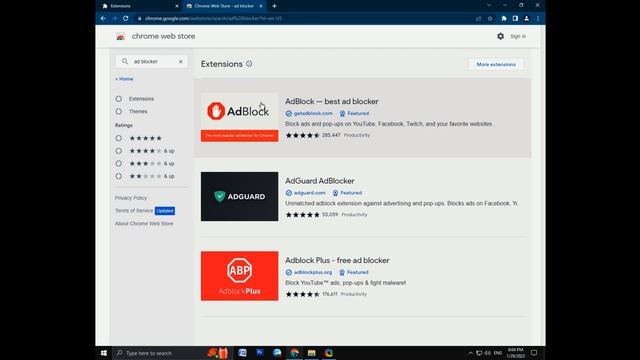The width and height of the screenshot is (640, 360).
Task: Go back using the browser back arrow
Action: tap(103, 18)
